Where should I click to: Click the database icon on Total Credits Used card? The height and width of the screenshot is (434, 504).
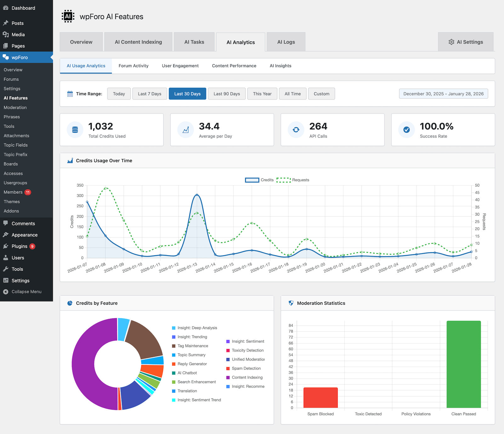coord(75,130)
